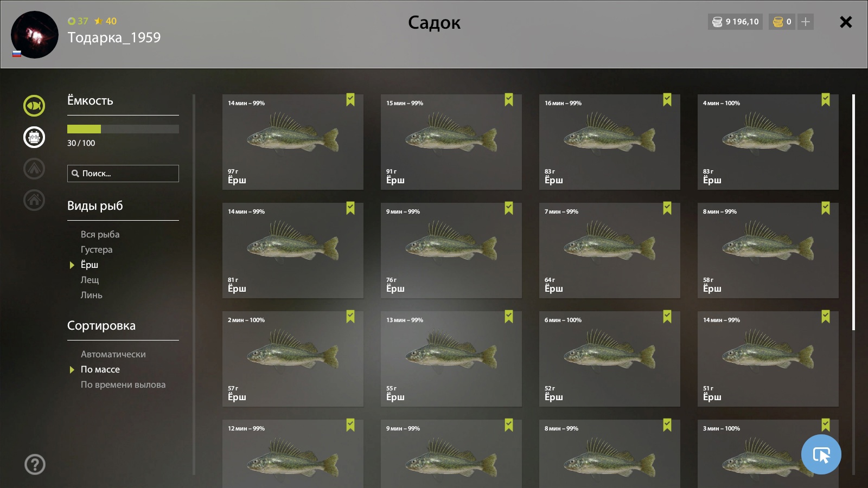Open the fish keepnet sidebar icon

(x=34, y=106)
